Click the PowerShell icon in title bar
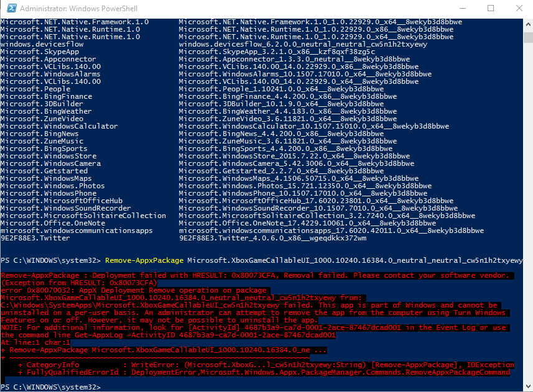 (x=12, y=8)
